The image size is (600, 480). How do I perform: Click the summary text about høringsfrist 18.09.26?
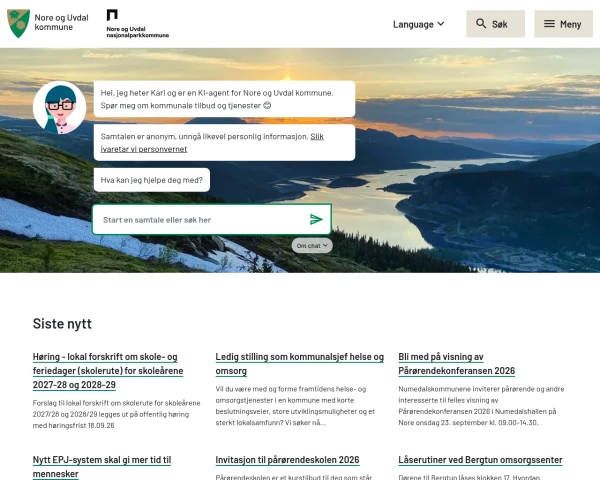116,414
